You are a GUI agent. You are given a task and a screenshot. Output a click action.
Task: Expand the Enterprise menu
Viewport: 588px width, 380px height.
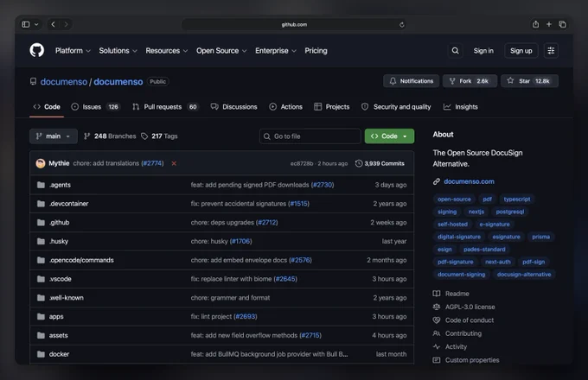tap(276, 51)
